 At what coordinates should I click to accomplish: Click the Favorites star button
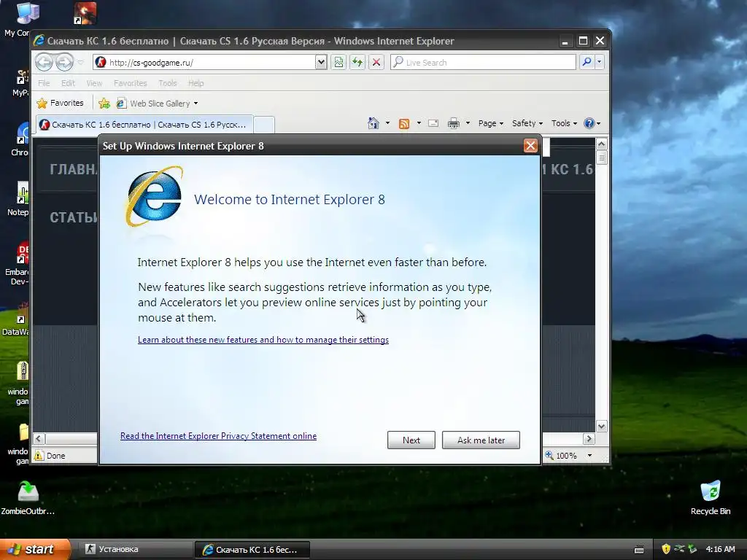coord(60,103)
